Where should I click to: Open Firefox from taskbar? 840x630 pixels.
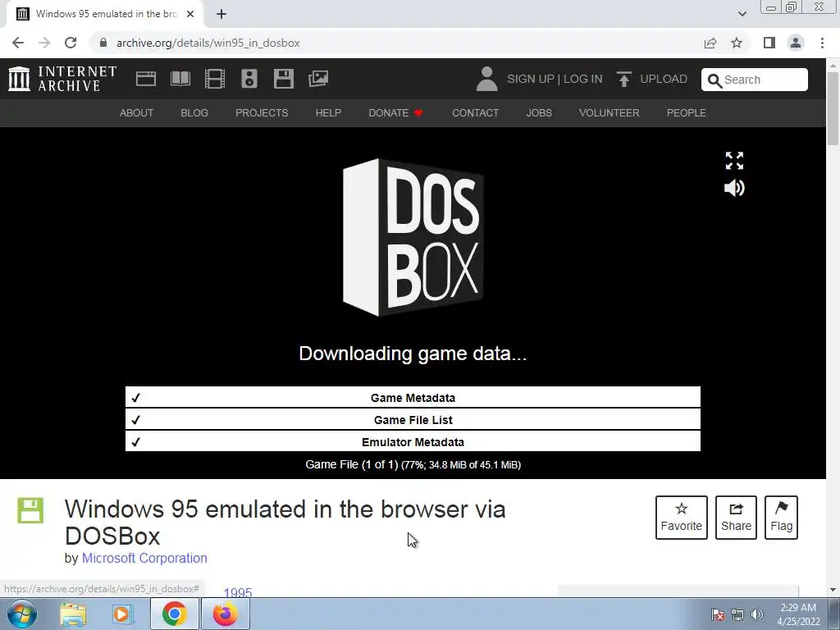click(x=225, y=614)
